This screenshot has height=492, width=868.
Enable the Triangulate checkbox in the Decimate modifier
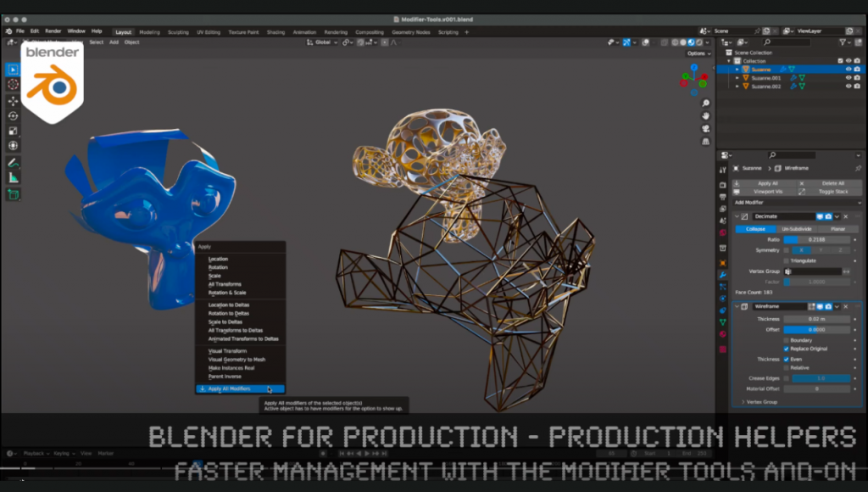[787, 261]
